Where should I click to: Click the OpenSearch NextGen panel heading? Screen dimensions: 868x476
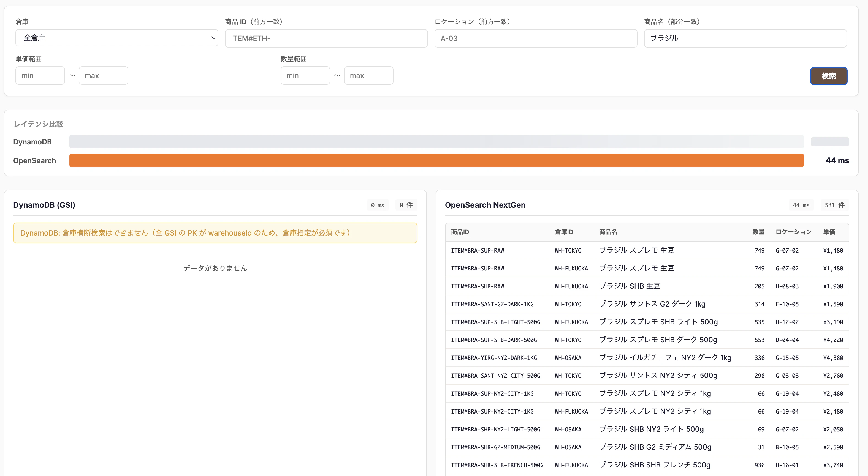tap(485, 205)
